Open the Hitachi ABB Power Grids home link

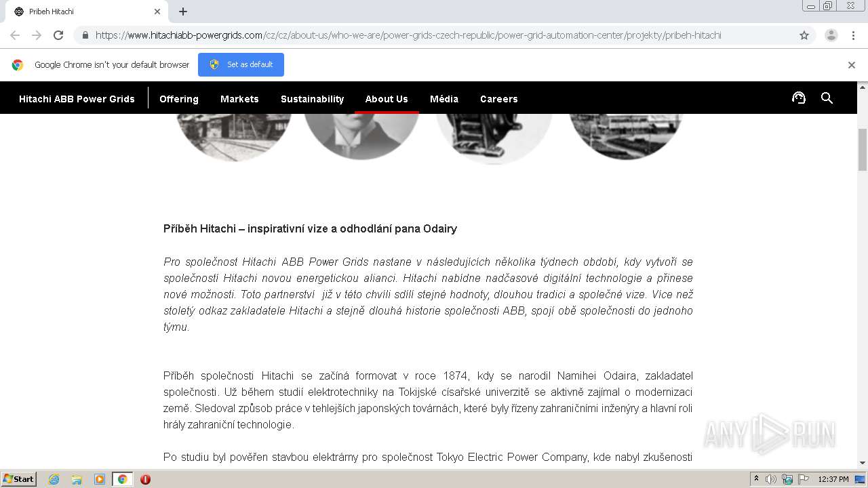tap(77, 99)
